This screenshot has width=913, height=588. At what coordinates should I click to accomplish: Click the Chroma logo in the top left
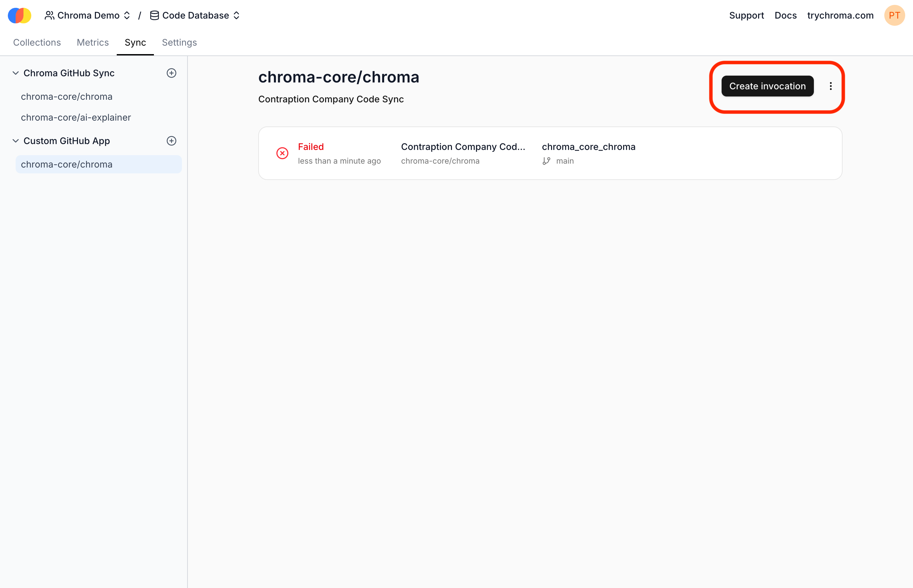(x=19, y=15)
